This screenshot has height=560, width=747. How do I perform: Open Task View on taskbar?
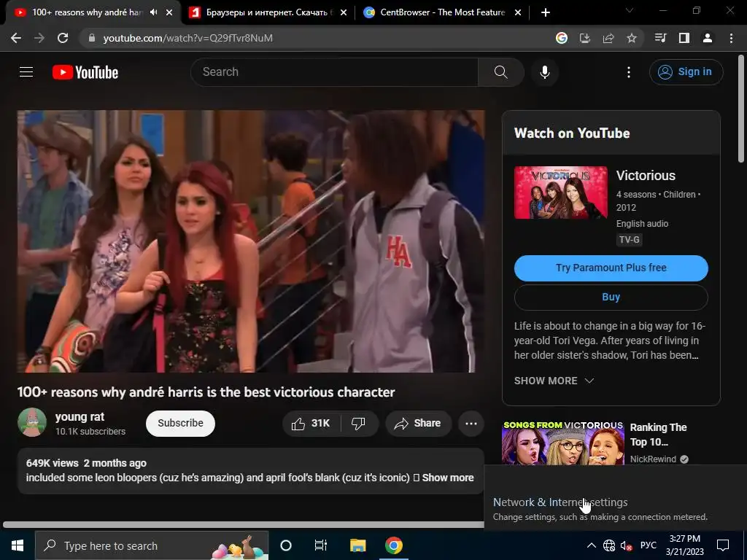[x=321, y=545]
